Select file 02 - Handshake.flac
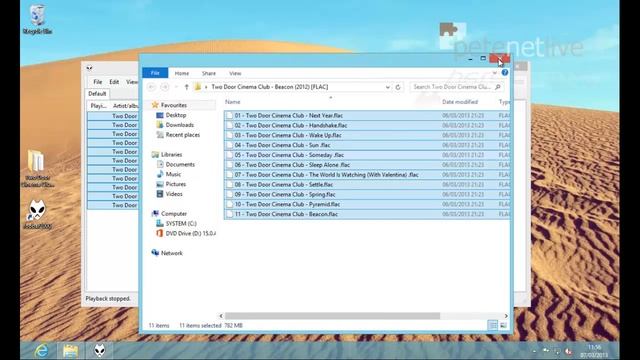640x360 pixels. [x=367, y=125]
